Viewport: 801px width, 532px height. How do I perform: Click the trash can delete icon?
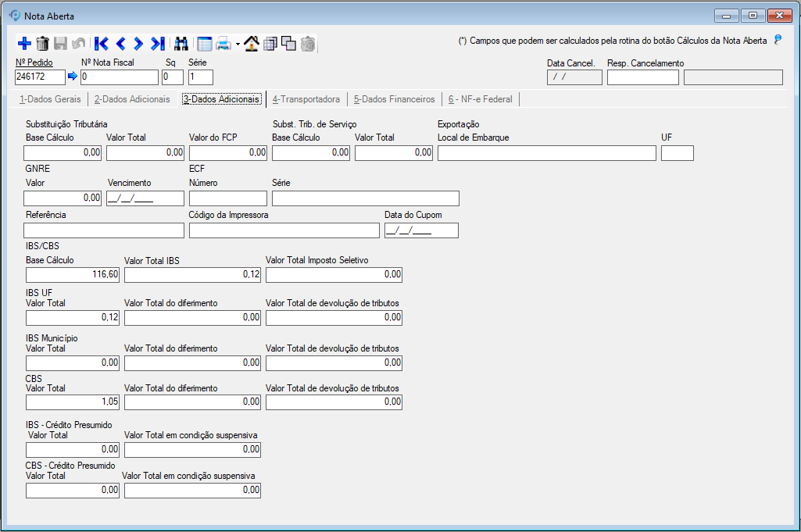[42, 44]
